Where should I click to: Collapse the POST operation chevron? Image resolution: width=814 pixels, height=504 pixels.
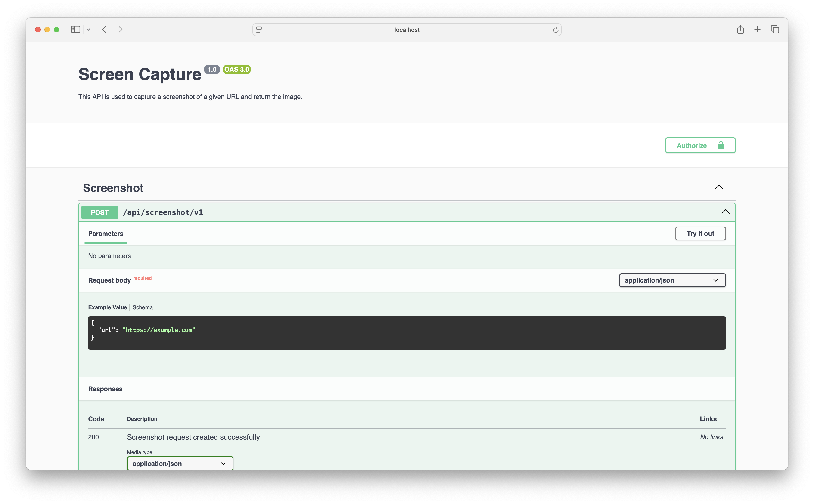click(x=725, y=212)
